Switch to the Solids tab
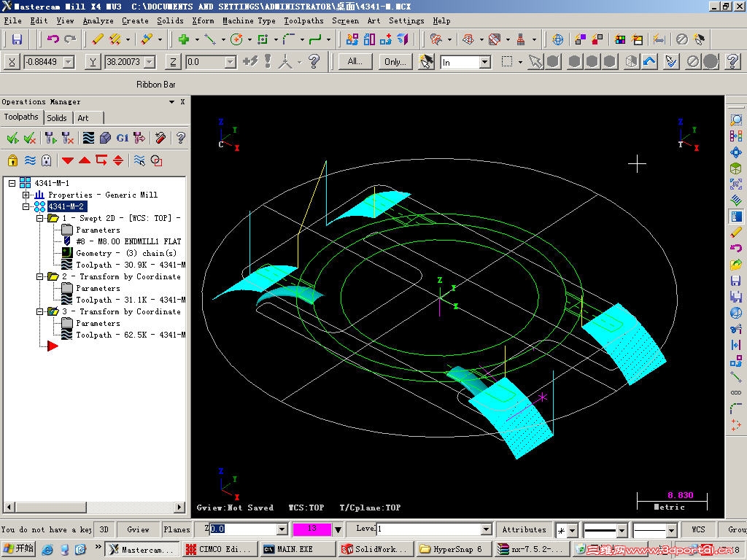The height and width of the screenshot is (560, 747). (57, 117)
